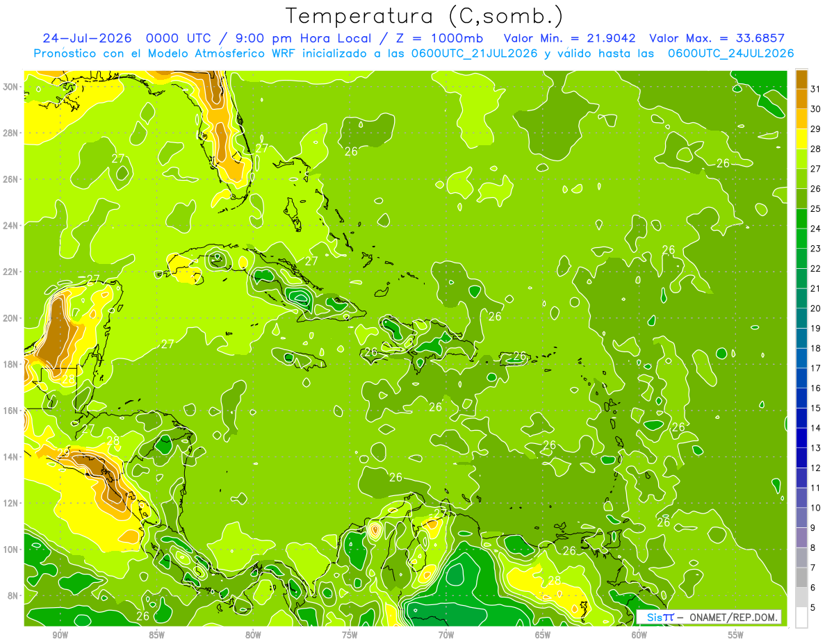The width and height of the screenshot is (834, 644).
Task: Click the dark brown swatch atop the legend
Action: 801,79
